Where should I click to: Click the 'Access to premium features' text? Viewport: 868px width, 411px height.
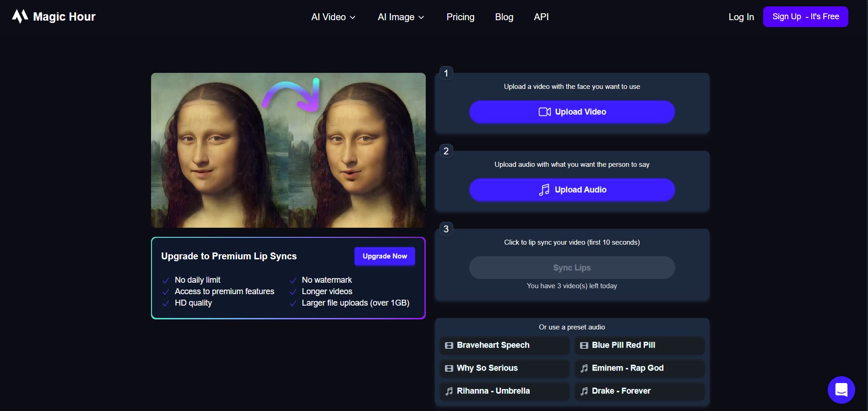[224, 291]
